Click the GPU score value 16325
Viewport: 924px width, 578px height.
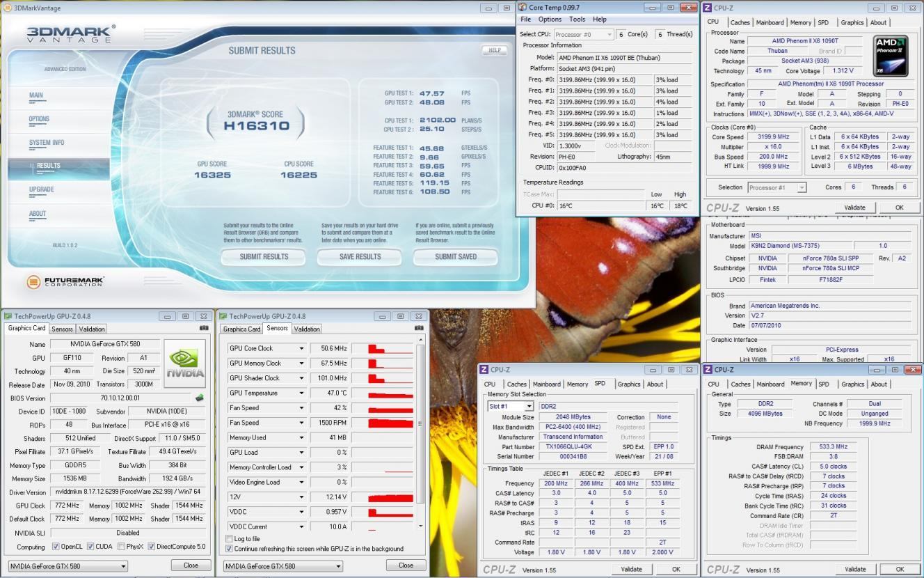(212, 175)
